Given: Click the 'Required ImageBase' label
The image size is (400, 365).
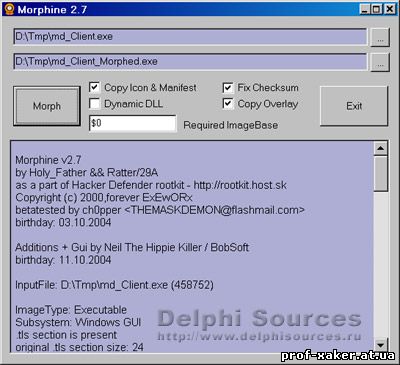Looking at the screenshot, I should [x=231, y=125].
